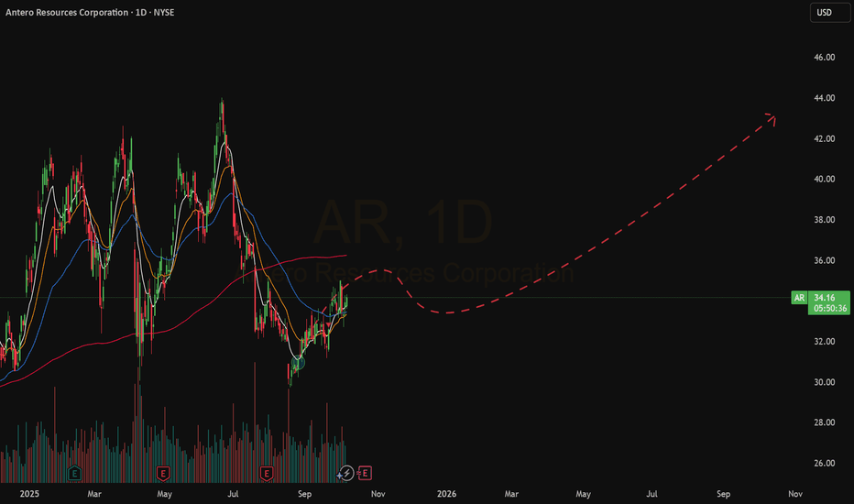Click the AR symbol tag on the price axis
854x504 pixels.
pyautogui.click(x=799, y=298)
